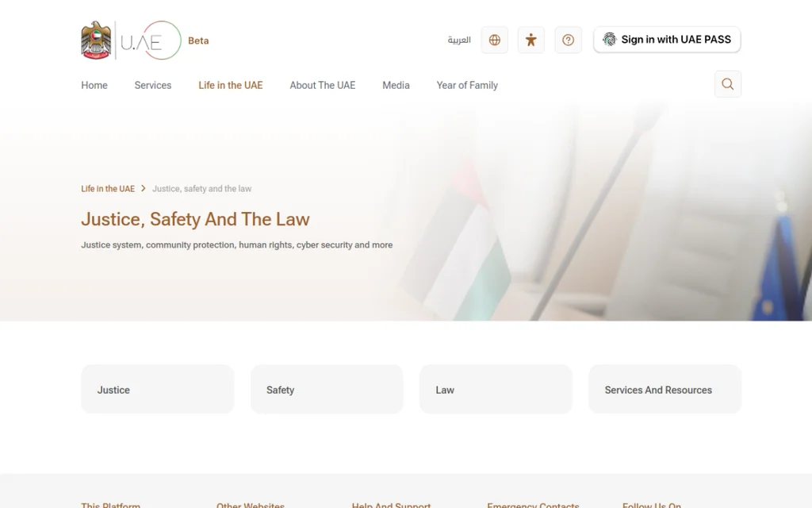This screenshot has height=508, width=812.
Task: Click the U.AE circle logo
Action: tap(151, 40)
